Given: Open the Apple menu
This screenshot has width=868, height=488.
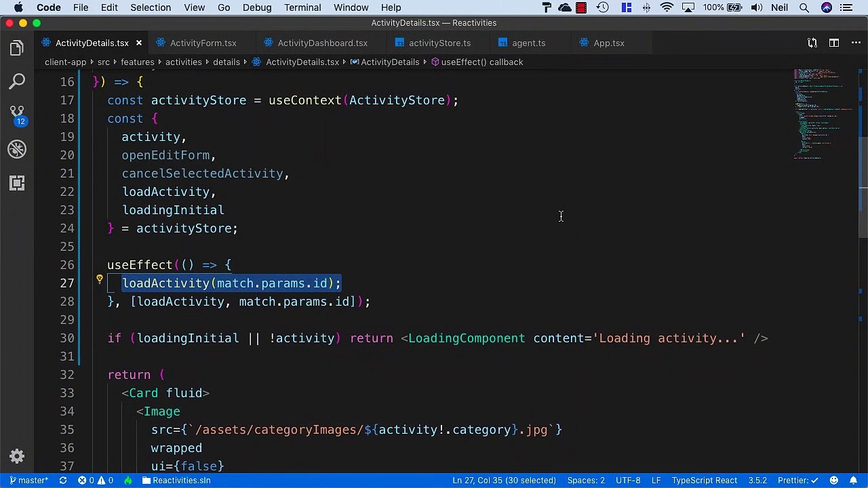Looking at the screenshot, I should [x=18, y=7].
